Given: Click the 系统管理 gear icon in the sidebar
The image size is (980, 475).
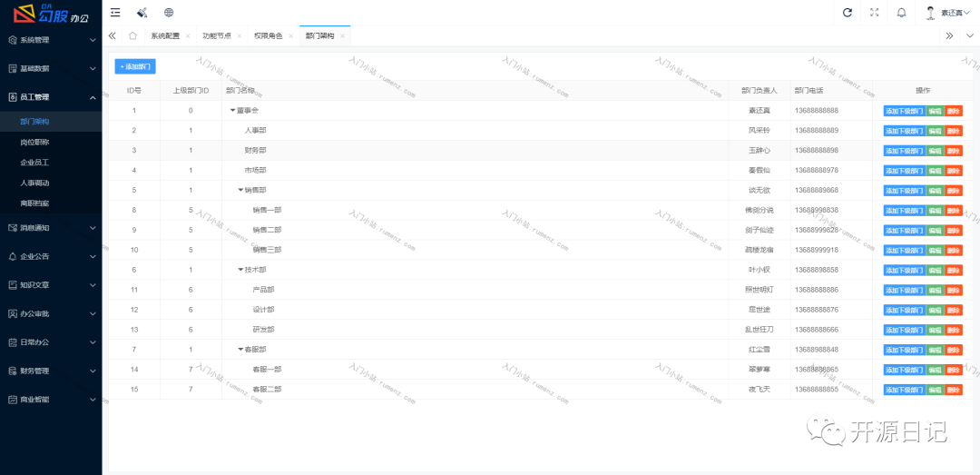Looking at the screenshot, I should pyautogui.click(x=13, y=40).
